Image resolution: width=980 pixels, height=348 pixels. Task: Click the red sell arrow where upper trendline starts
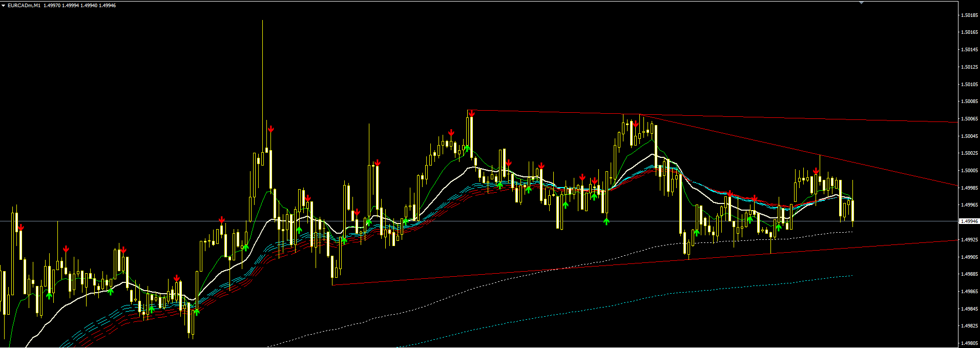471,113
